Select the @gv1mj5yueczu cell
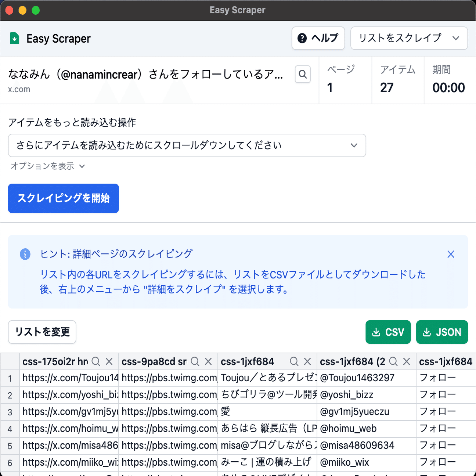The width and height of the screenshot is (476, 476). (367, 412)
